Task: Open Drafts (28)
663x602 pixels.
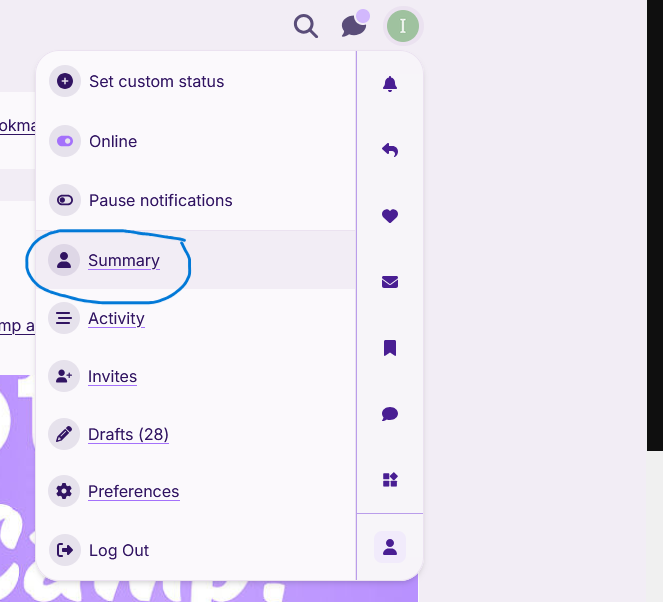Action: coord(128,434)
